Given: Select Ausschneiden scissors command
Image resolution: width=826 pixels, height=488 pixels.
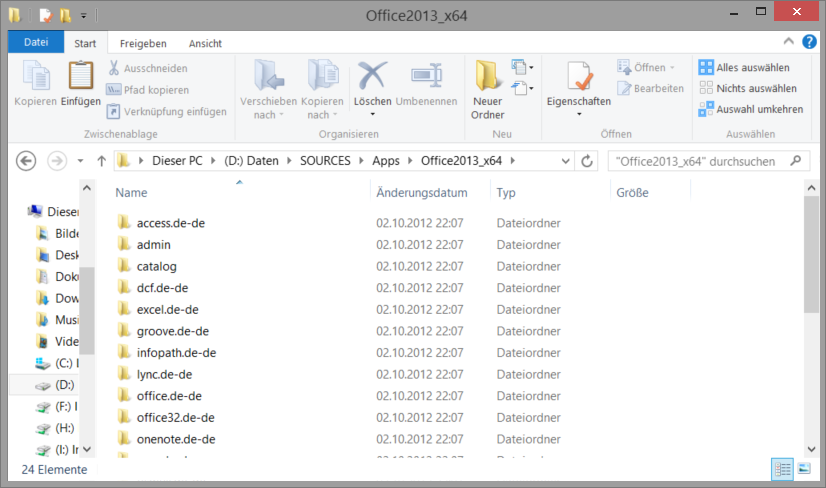Looking at the screenshot, I should tap(148, 68).
